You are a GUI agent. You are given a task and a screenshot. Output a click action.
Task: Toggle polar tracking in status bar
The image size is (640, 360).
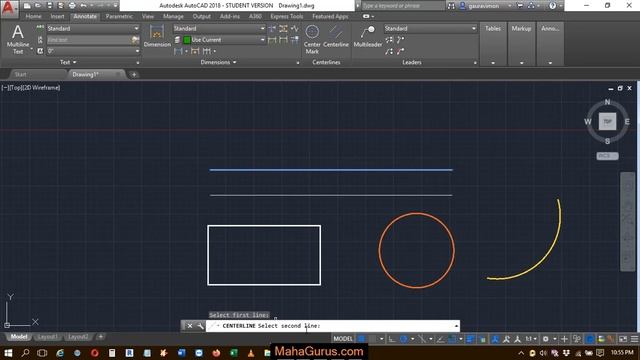point(404,339)
